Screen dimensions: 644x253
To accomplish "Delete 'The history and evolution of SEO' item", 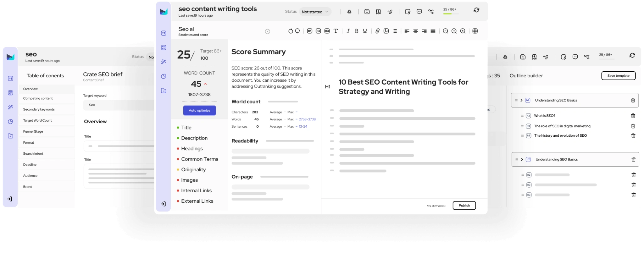I will pos(633,135).
